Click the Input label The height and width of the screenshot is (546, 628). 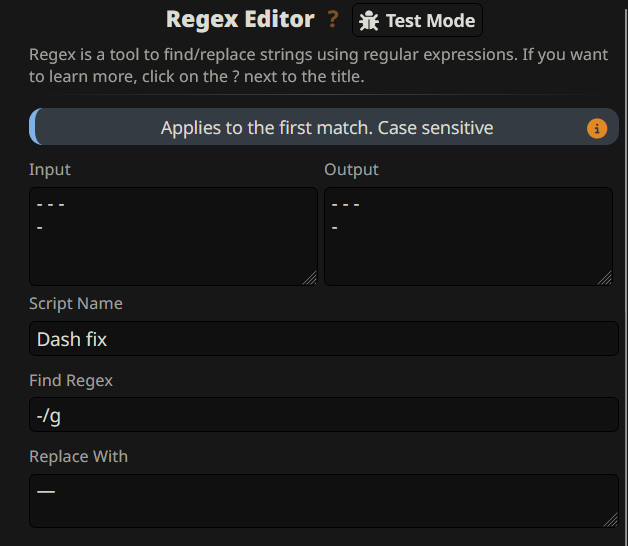pos(50,170)
